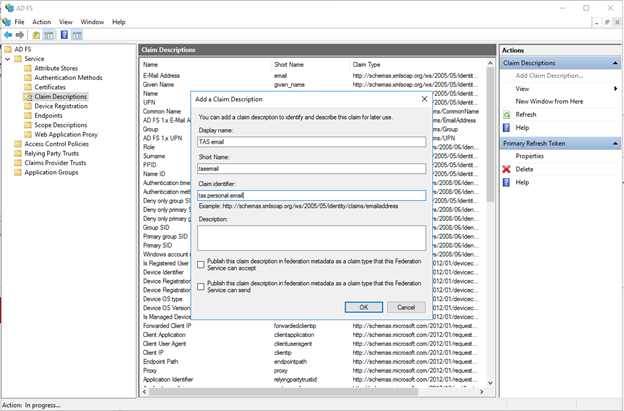
Task: Click the Endpoints folder icon
Action: pos(28,115)
